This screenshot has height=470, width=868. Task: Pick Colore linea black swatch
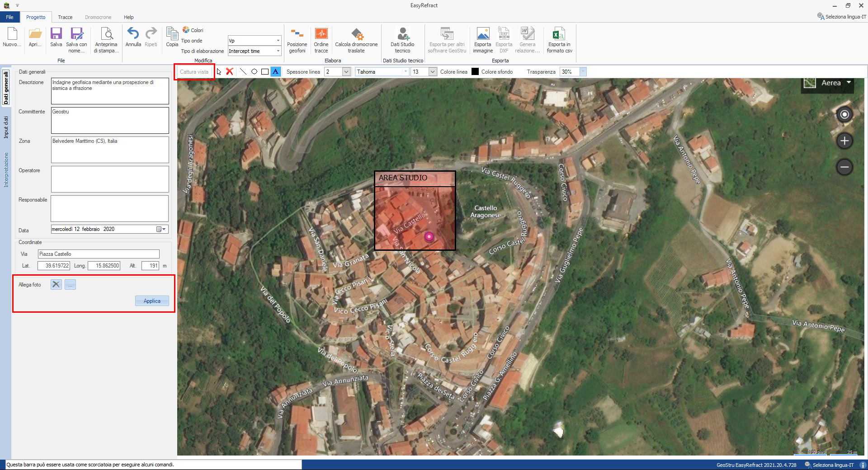pos(475,71)
